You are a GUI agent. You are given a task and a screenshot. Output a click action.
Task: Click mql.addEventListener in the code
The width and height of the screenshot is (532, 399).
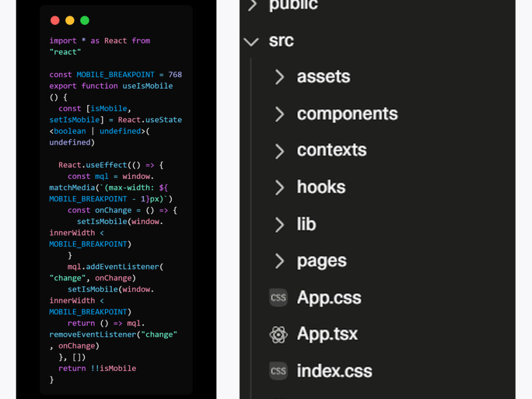coord(113,267)
